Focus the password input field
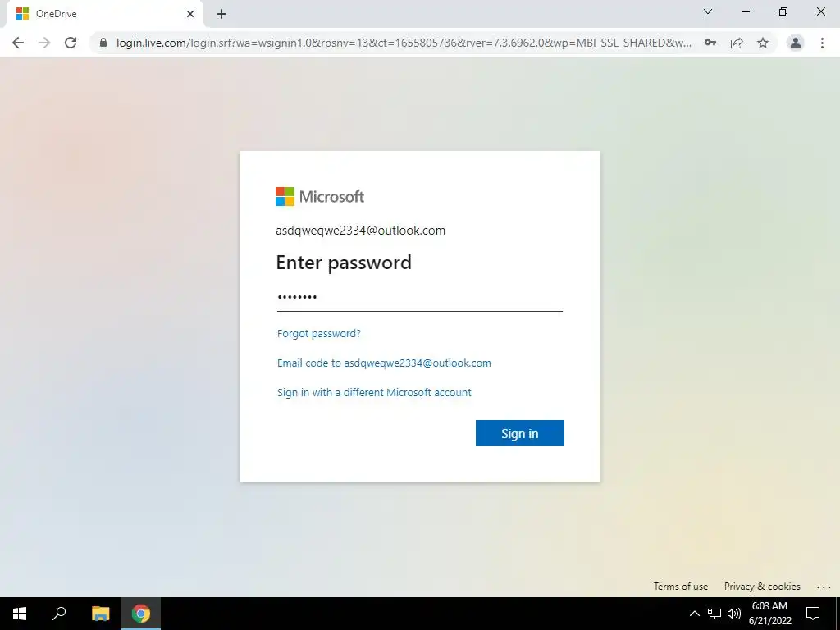The height and width of the screenshot is (630, 840). 420,297
